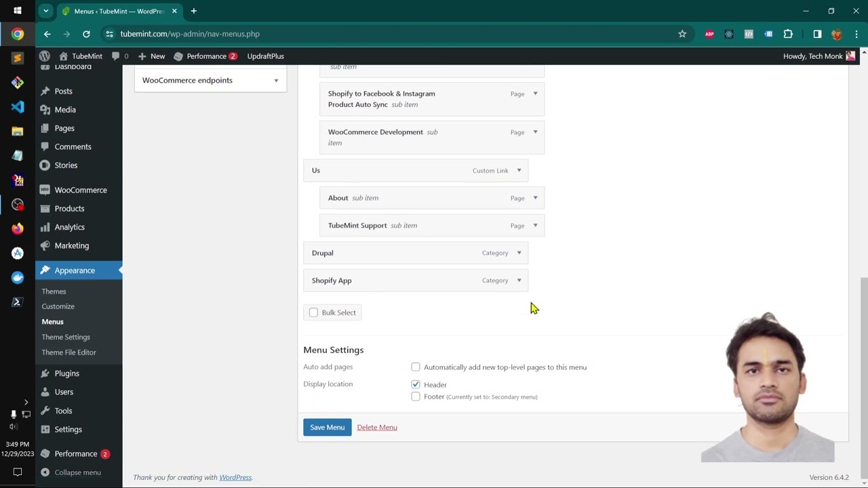Open Visual Studio Code from the taskbar
This screenshot has height=488, width=868.
coord(18,107)
